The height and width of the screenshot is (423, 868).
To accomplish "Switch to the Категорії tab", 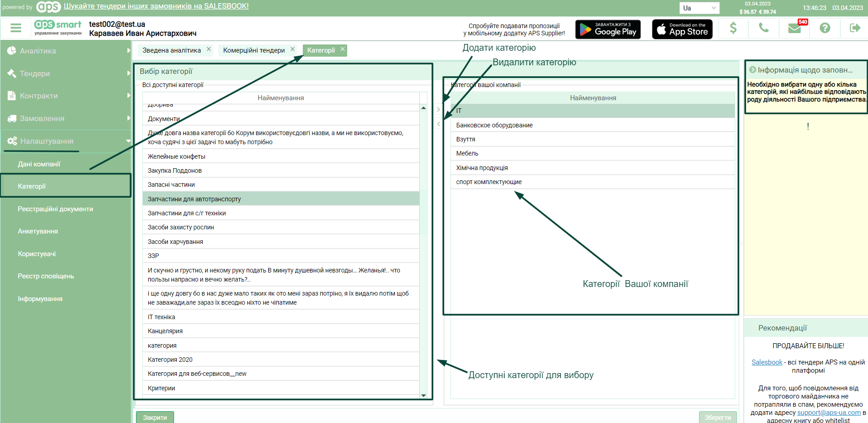I will tap(321, 50).
